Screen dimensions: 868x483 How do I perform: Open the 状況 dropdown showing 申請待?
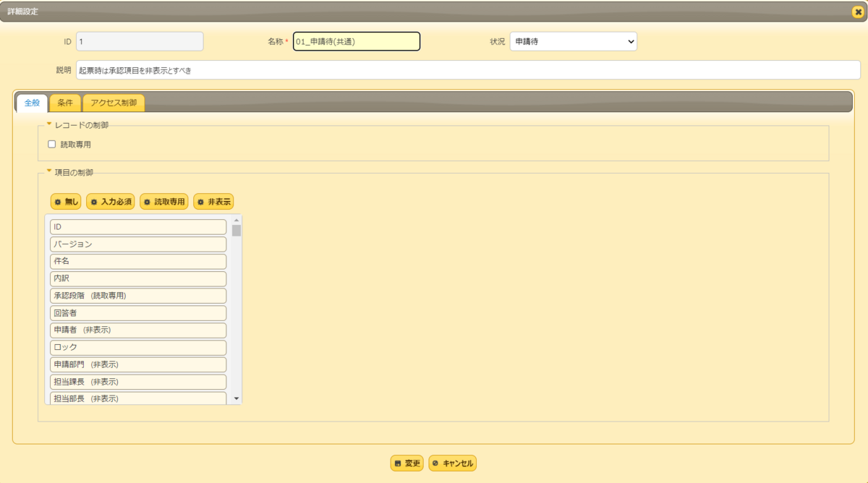tap(574, 42)
